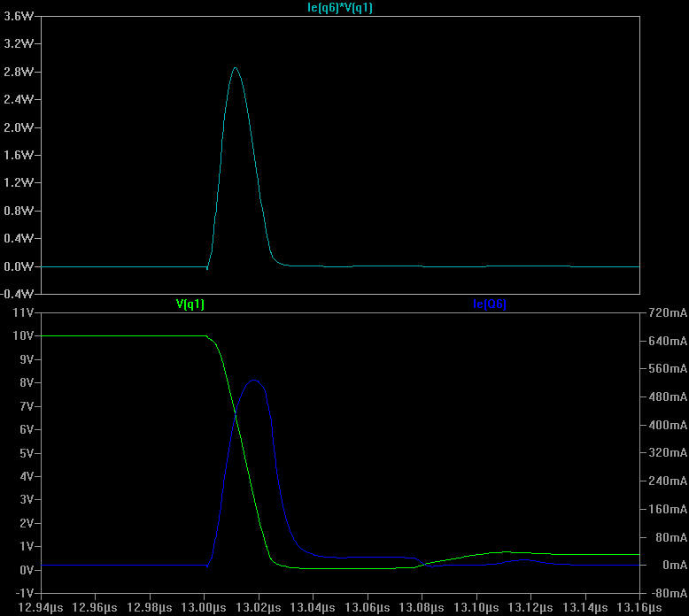689x616 pixels.
Task: Click the 13.02µs time axis label
Action: pos(259,608)
